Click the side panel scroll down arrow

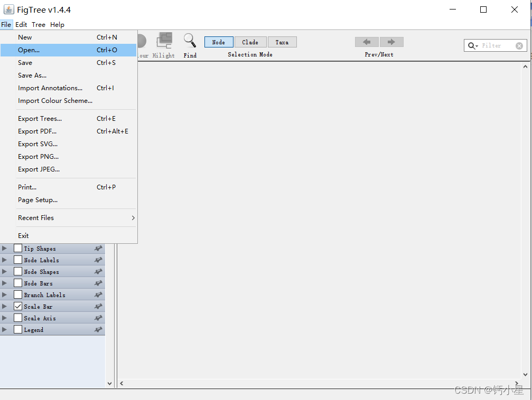tap(109, 384)
